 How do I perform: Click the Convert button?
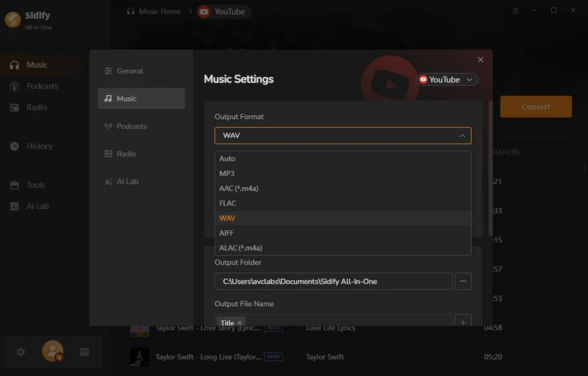point(536,107)
